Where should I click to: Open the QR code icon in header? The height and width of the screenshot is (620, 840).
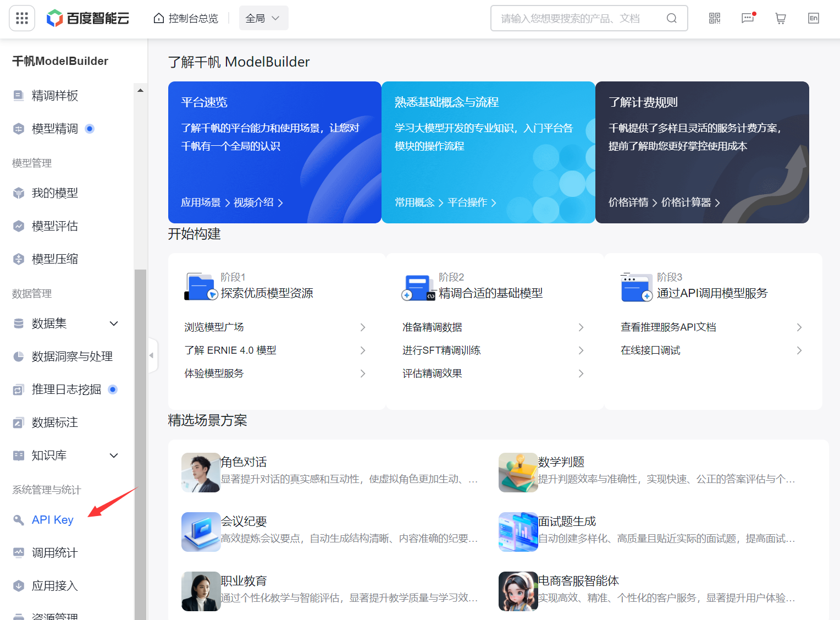click(x=715, y=18)
